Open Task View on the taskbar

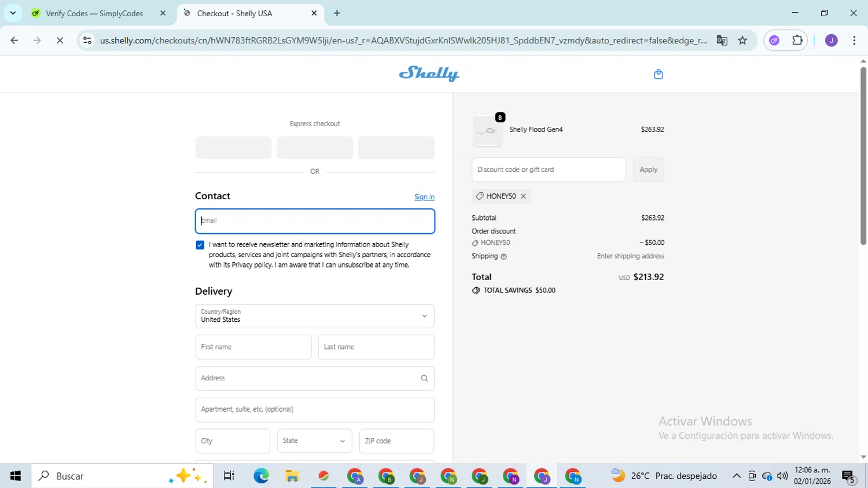click(229, 476)
